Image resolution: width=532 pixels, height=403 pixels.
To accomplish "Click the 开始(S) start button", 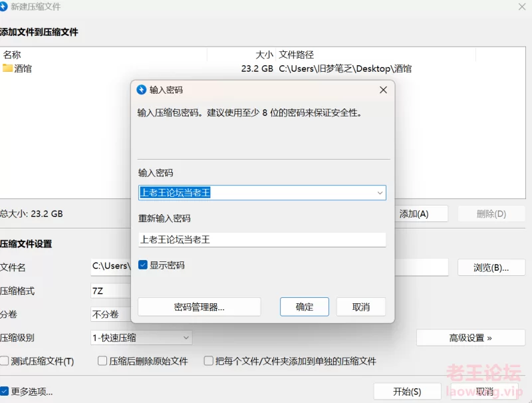I will [x=407, y=392].
